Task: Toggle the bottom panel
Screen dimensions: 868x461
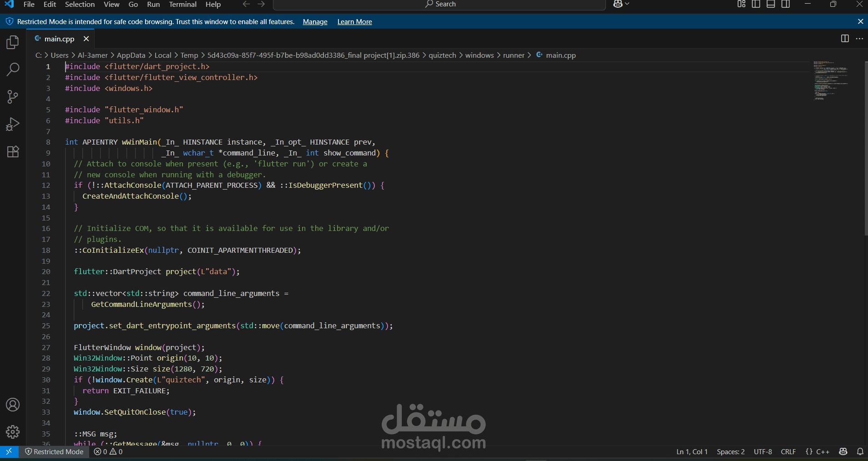Action: click(x=771, y=4)
